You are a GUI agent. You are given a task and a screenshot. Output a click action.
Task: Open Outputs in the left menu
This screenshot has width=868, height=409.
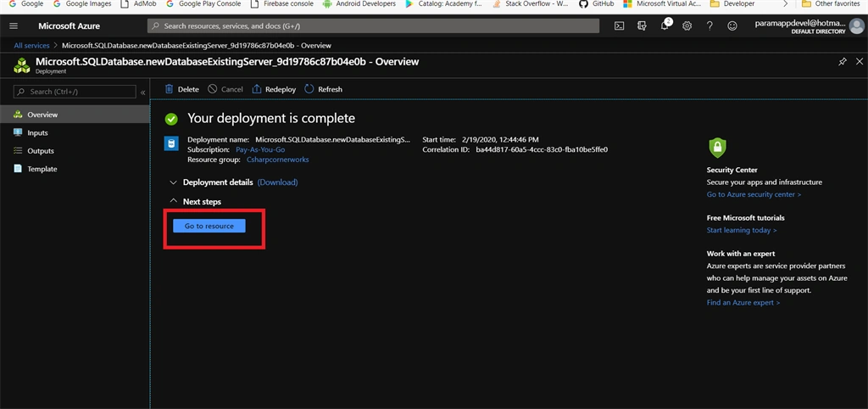tap(75, 151)
